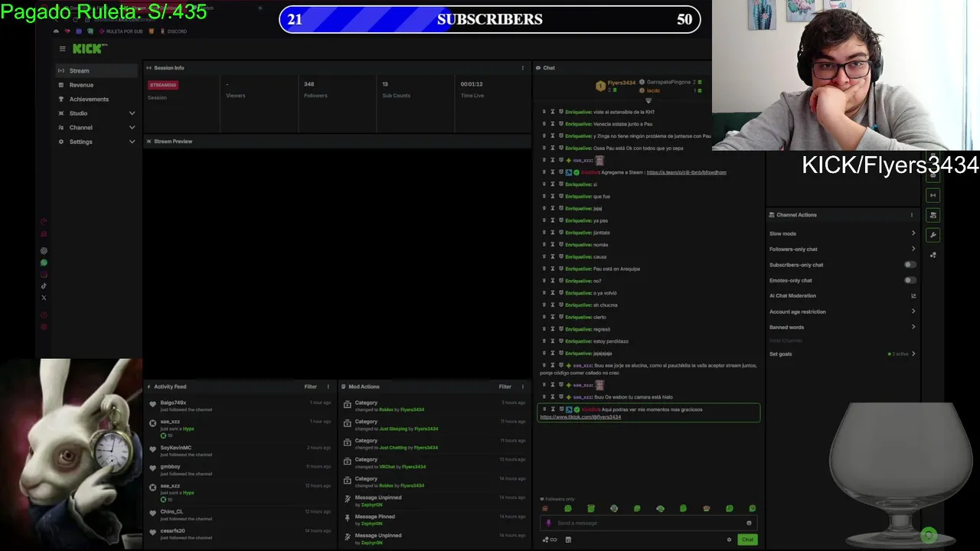This screenshot has width=980, height=551.
Task: Open the emoji picker in message box
Action: point(749,523)
